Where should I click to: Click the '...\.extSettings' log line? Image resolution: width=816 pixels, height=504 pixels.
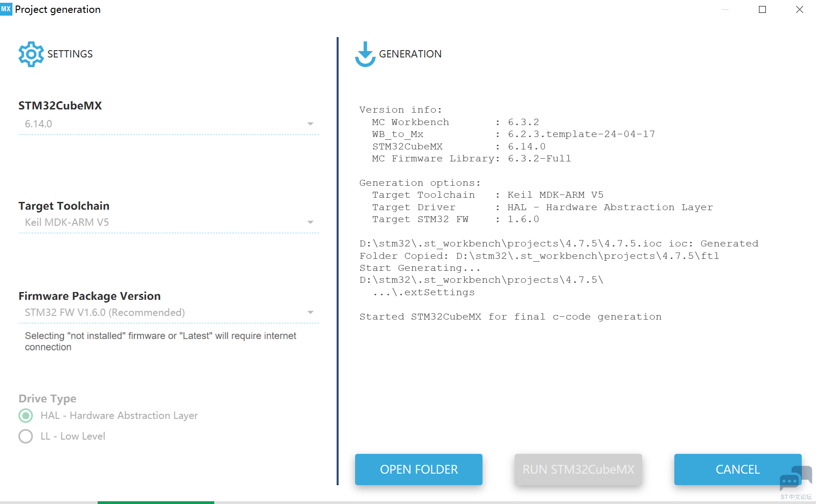click(424, 292)
